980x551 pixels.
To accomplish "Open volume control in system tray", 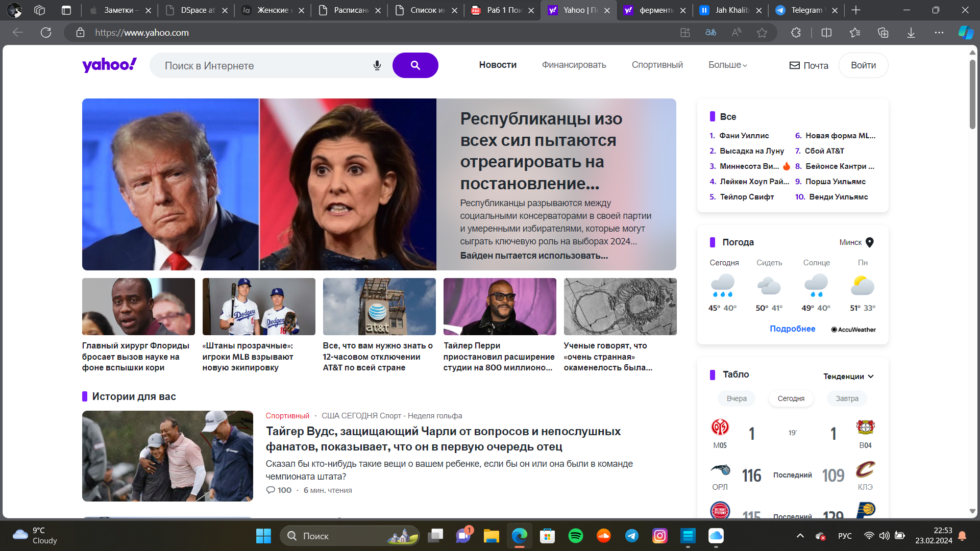I will pyautogui.click(x=884, y=536).
